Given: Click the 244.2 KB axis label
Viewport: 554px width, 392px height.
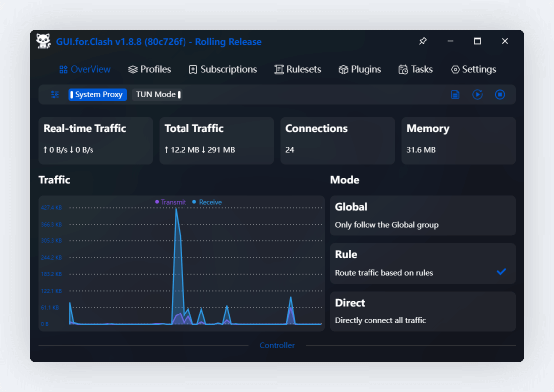Looking at the screenshot, I should point(51,257).
